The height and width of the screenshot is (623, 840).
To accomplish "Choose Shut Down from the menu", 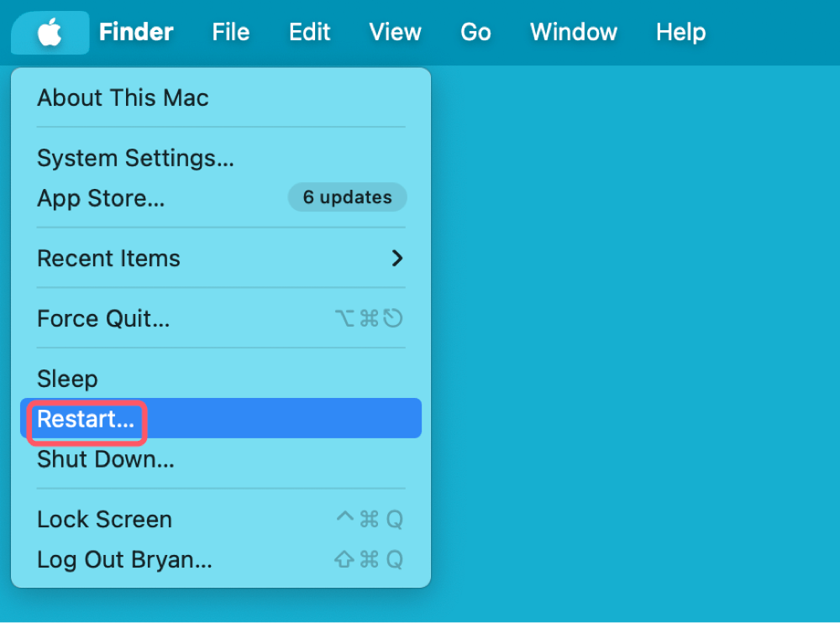I will (105, 459).
